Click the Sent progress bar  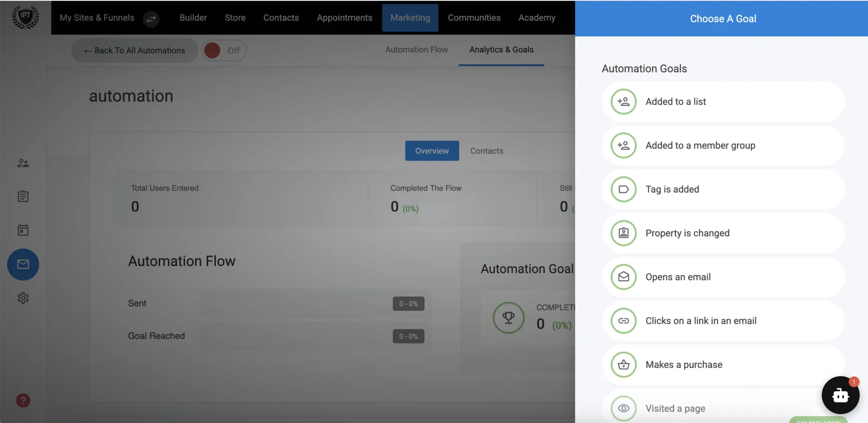pos(315,304)
